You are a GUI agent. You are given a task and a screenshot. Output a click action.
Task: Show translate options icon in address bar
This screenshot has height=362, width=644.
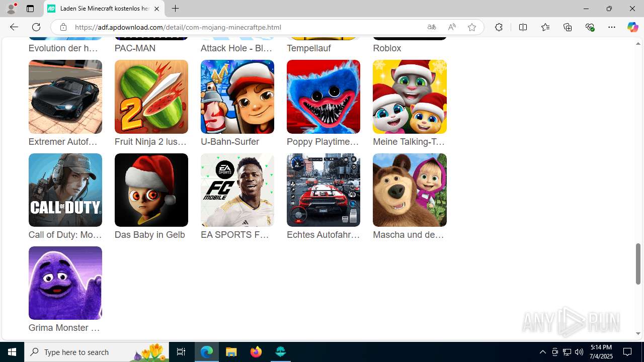coord(432,27)
